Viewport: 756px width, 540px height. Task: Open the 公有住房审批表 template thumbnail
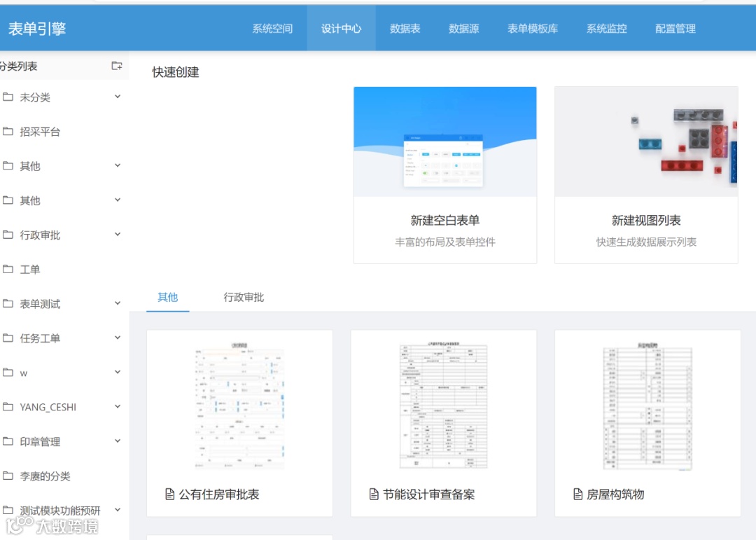click(x=239, y=407)
